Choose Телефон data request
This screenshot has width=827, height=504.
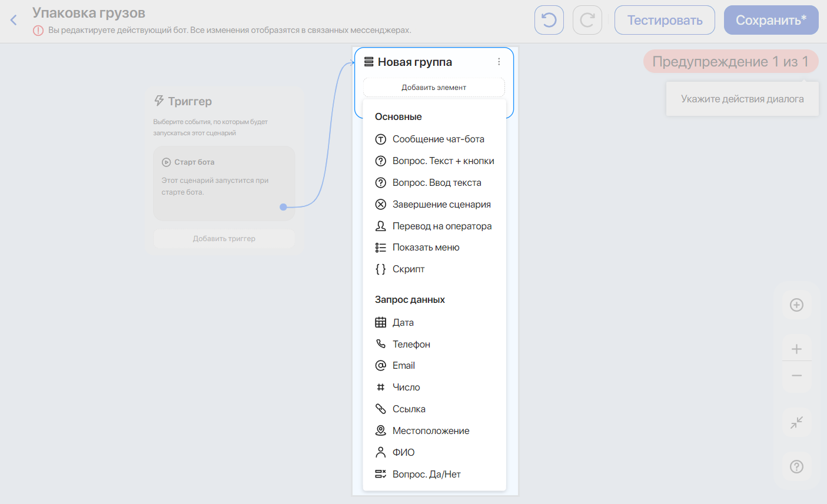[x=411, y=345]
